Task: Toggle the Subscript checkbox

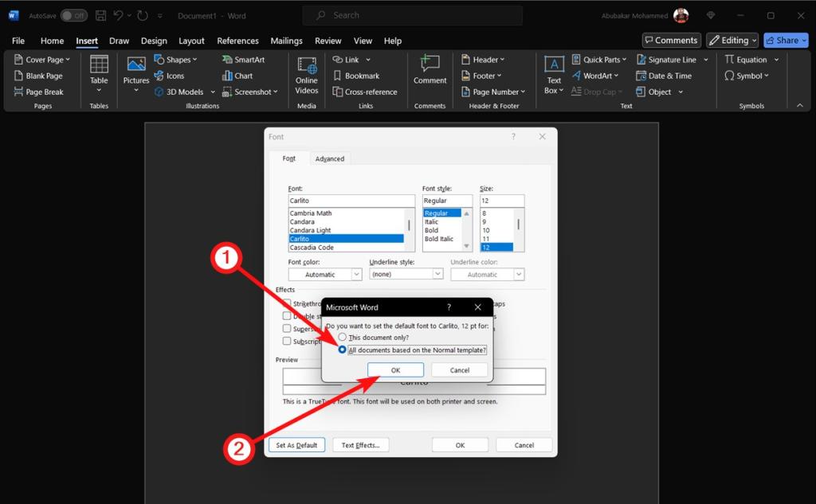Action: (287, 341)
